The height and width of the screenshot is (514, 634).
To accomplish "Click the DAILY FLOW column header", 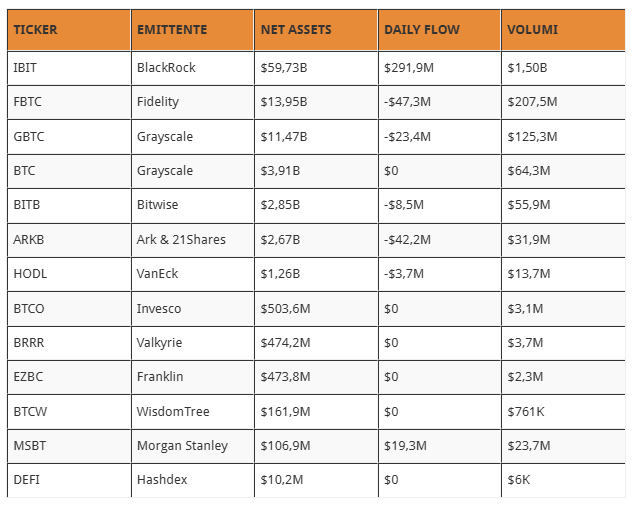I will 440,30.
